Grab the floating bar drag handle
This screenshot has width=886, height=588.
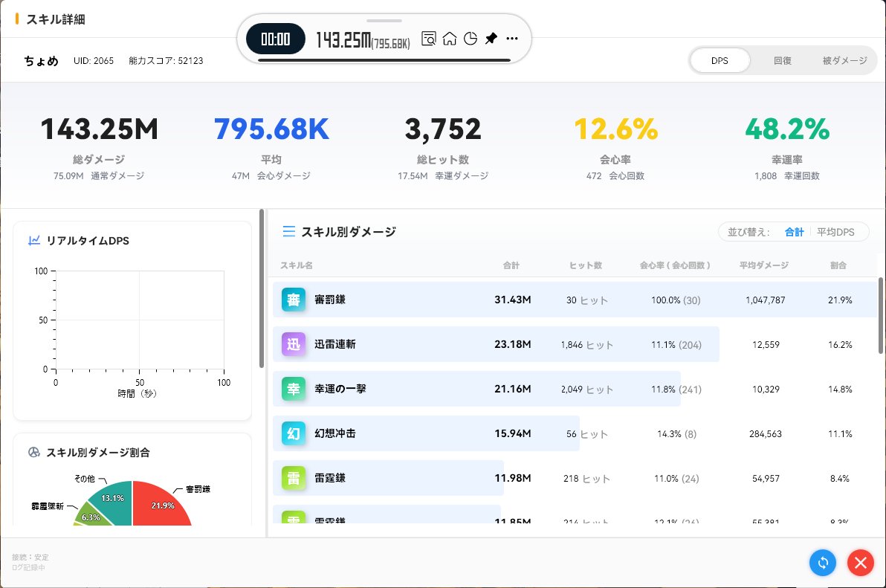coord(384,20)
